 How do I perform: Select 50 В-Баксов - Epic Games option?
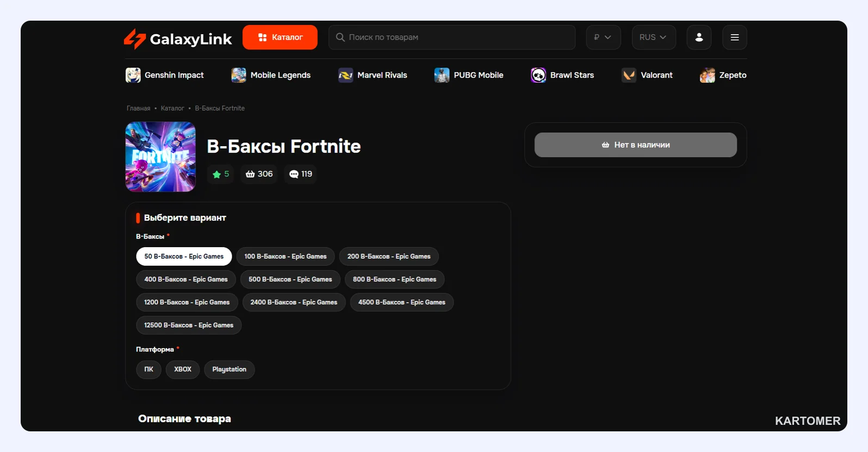pyautogui.click(x=184, y=256)
